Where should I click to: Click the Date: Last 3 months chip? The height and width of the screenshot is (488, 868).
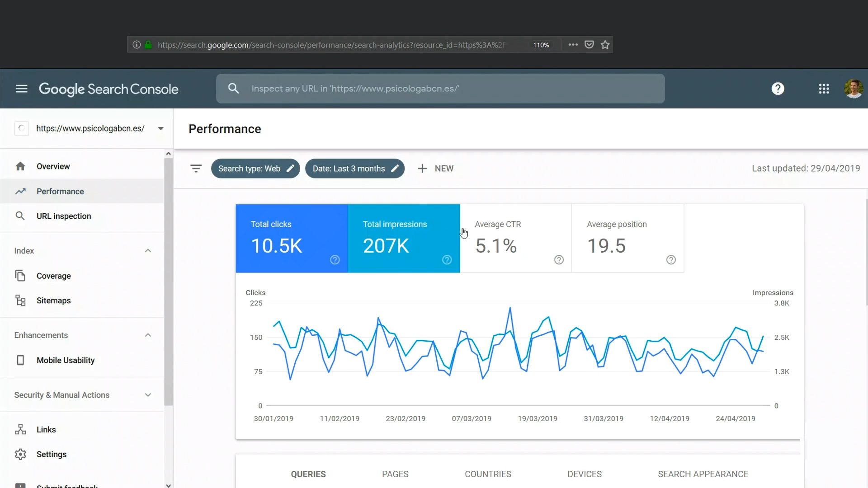point(355,169)
